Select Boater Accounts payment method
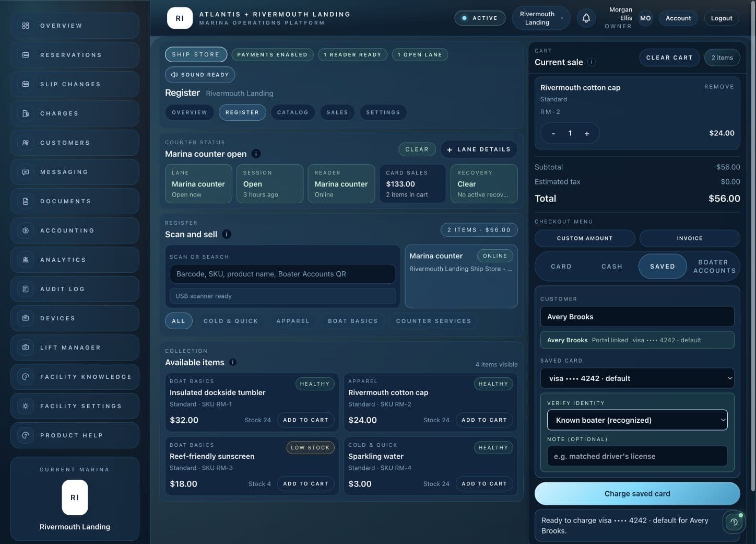This screenshot has height=544, width=756. coord(714,267)
